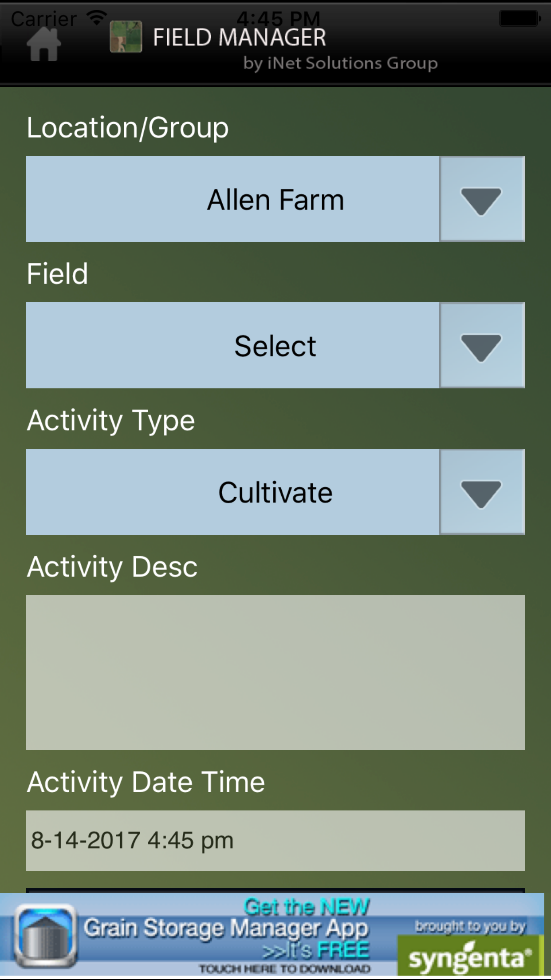Click the Grain Storage Manager App ad text
The height and width of the screenshot is (980, 551).
226,928
